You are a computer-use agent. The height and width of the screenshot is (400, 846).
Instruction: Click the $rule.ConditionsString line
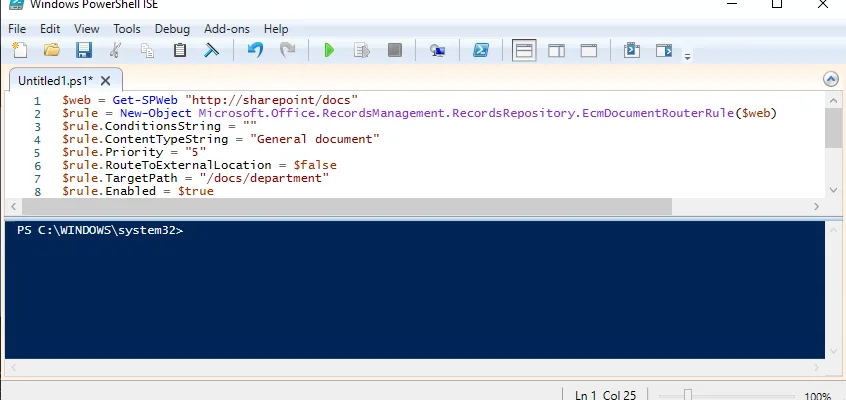[159, 126]
